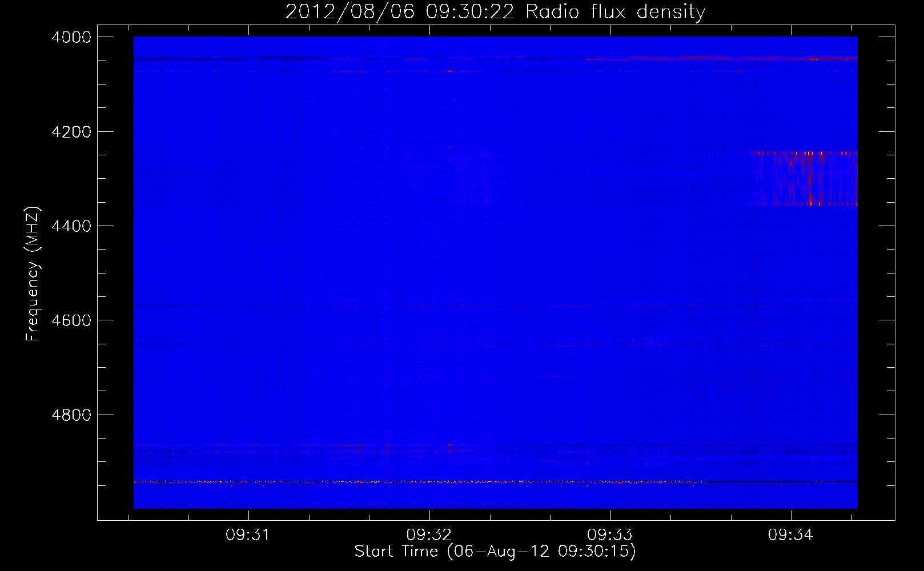Click the 4600 frequency tick label
Screen dimensions: 924x571
71,320
